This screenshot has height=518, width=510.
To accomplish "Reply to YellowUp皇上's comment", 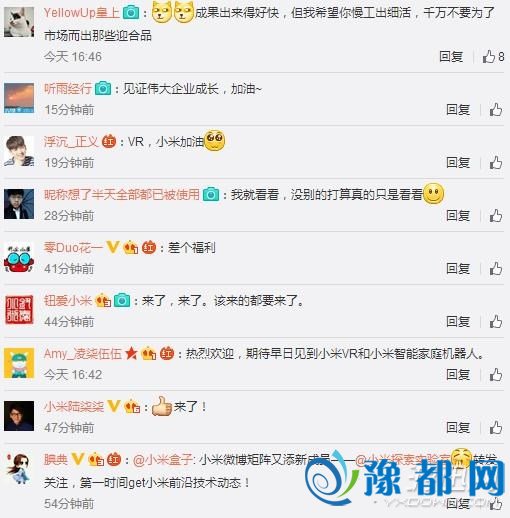I will tap(451, 57).
